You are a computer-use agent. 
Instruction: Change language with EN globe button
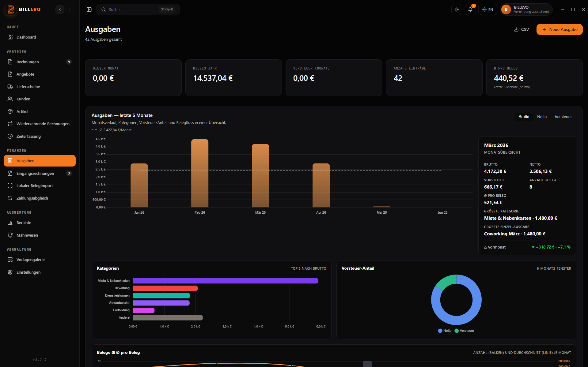(x=488, y=9)
